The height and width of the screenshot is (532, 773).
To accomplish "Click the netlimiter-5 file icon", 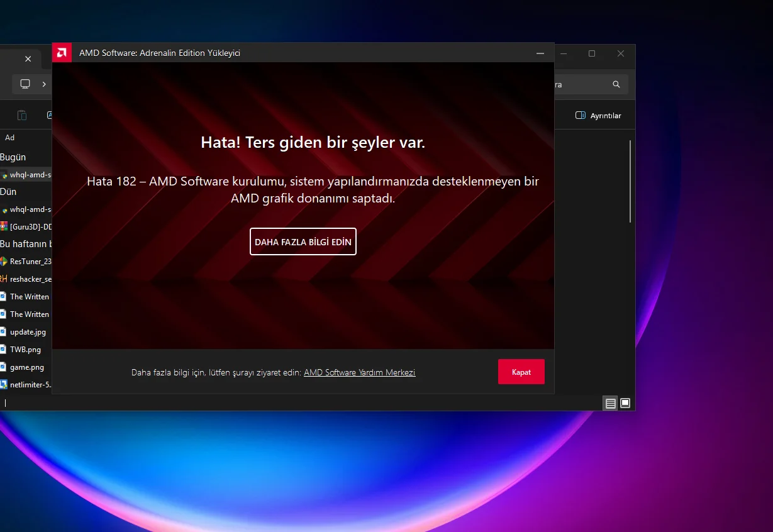I will point(4,385).
